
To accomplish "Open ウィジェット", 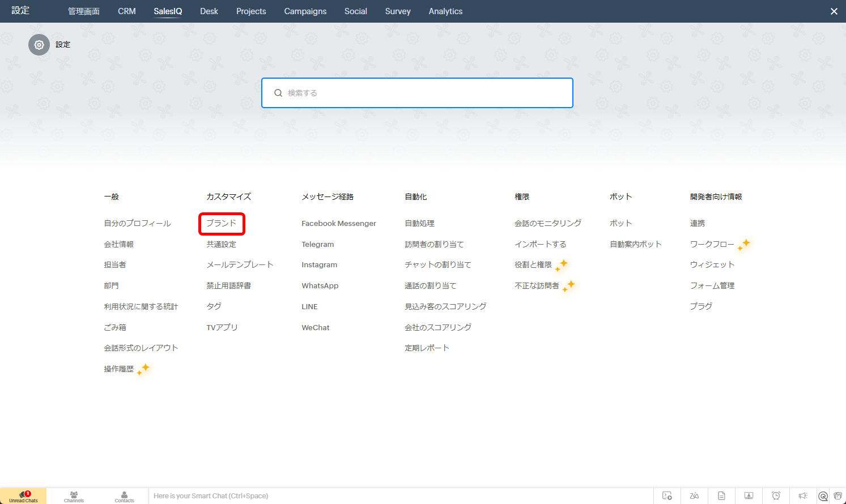I will click(x=712, y=264).
